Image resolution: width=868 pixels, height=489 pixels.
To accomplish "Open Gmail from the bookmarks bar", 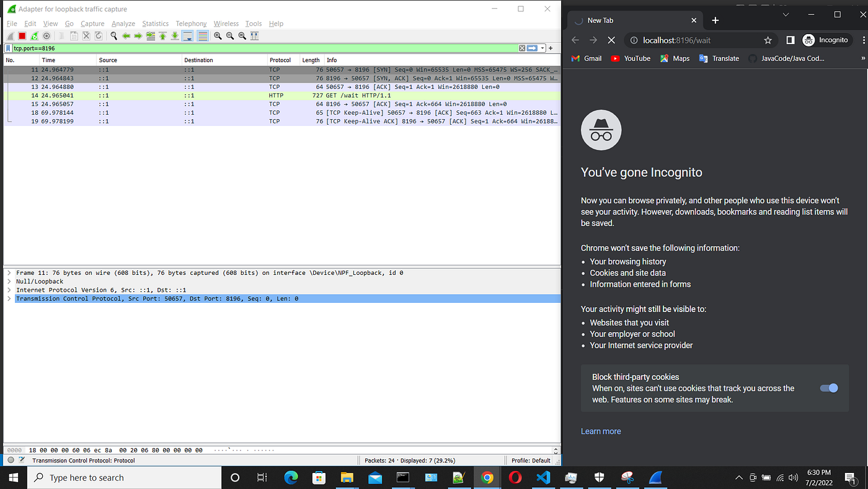I will coord(585,58).
